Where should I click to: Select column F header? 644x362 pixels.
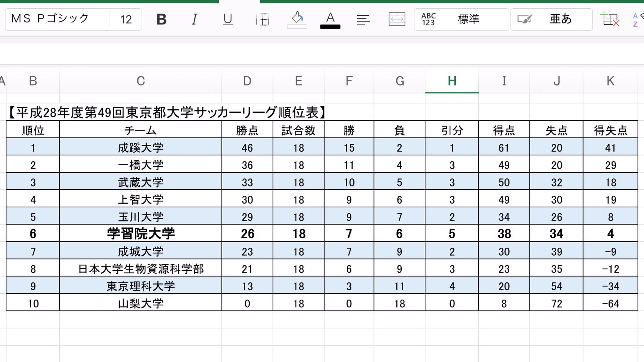pyautogui.click(x=349, y=81)
